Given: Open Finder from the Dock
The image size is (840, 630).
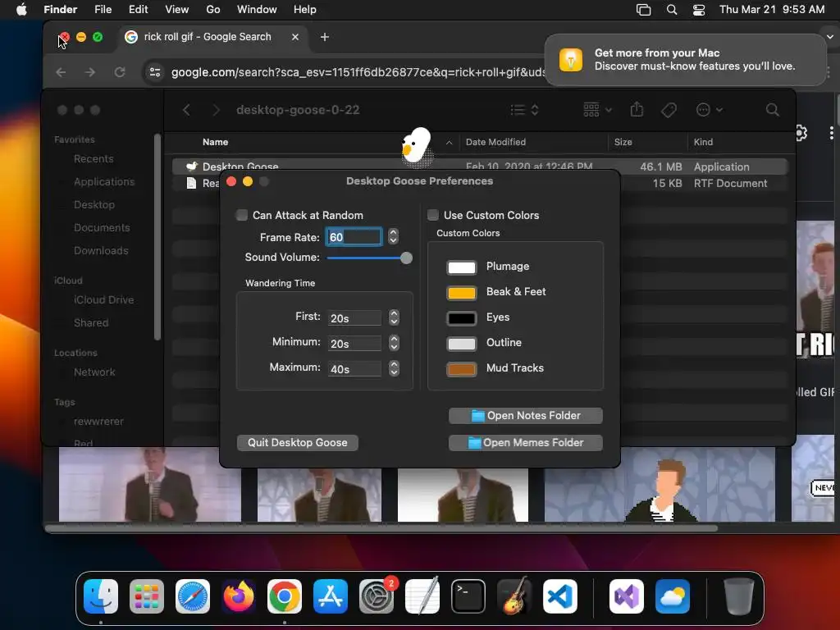Looking at the screenshot, I should pyautogui.click(x=101, y=596).
